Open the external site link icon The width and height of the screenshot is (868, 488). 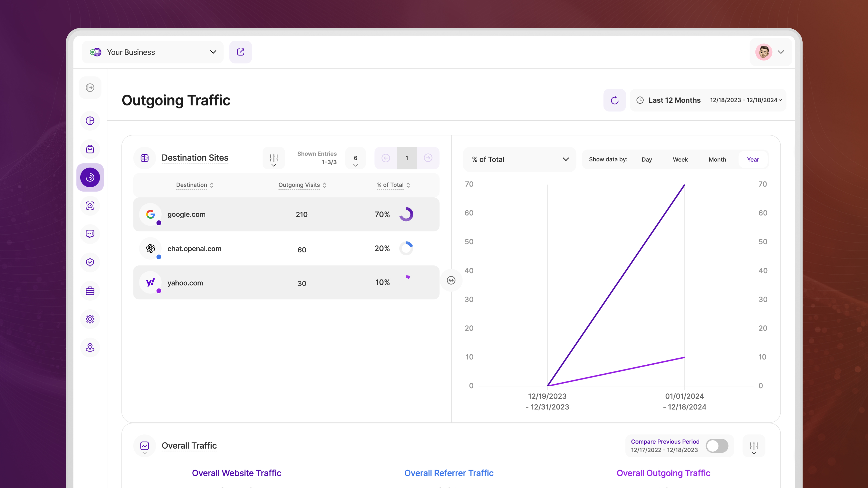[x=240, y=52]
